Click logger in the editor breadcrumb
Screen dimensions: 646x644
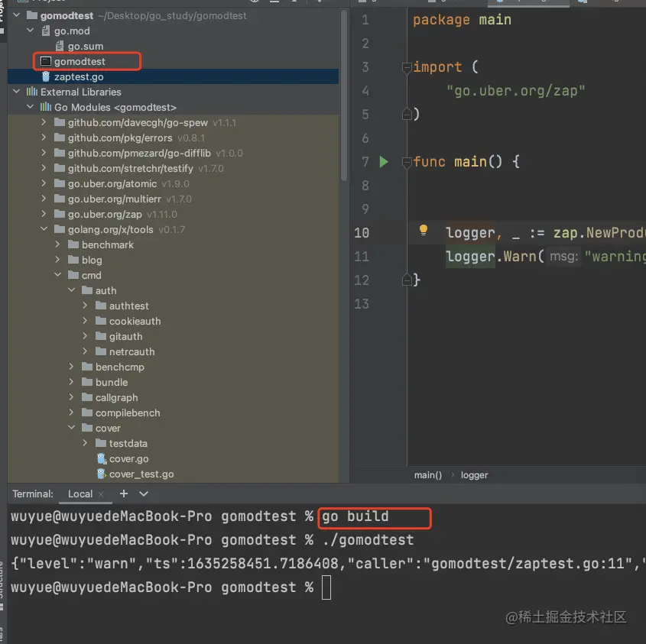(474, 474)
